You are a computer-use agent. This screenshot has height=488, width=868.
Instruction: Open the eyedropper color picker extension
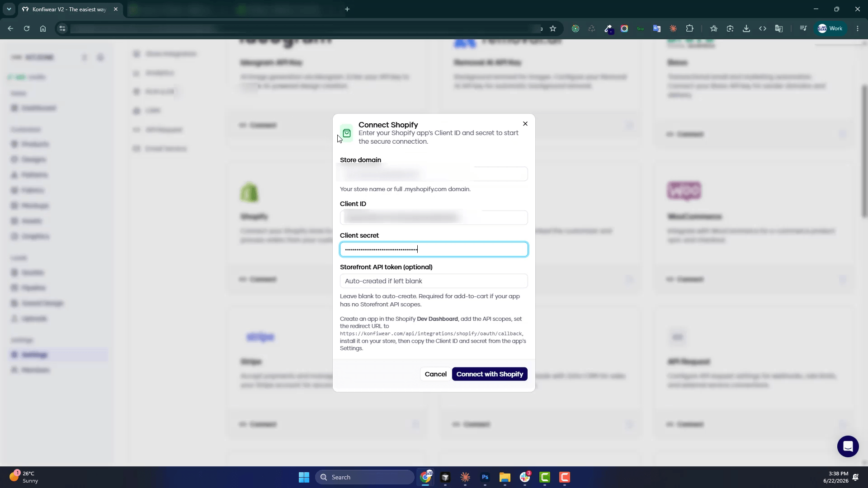pos(609,29)
